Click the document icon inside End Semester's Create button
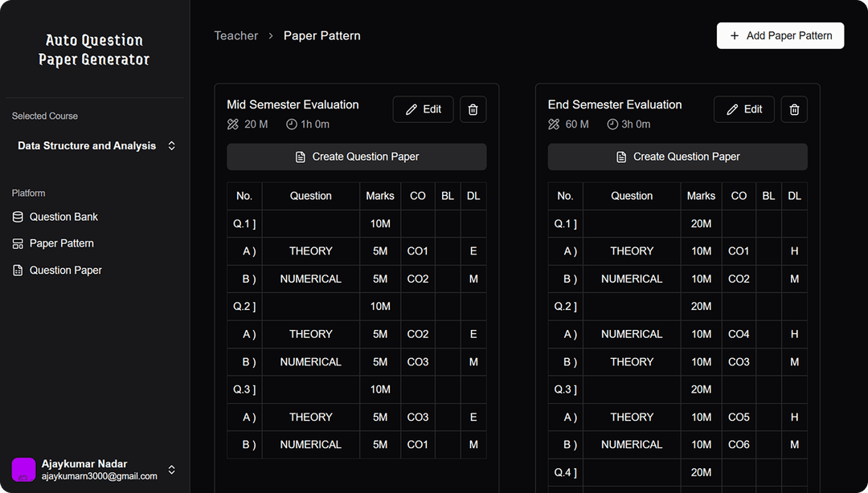The height and width of the screenshot is (493, 868). tap(621, 157)
